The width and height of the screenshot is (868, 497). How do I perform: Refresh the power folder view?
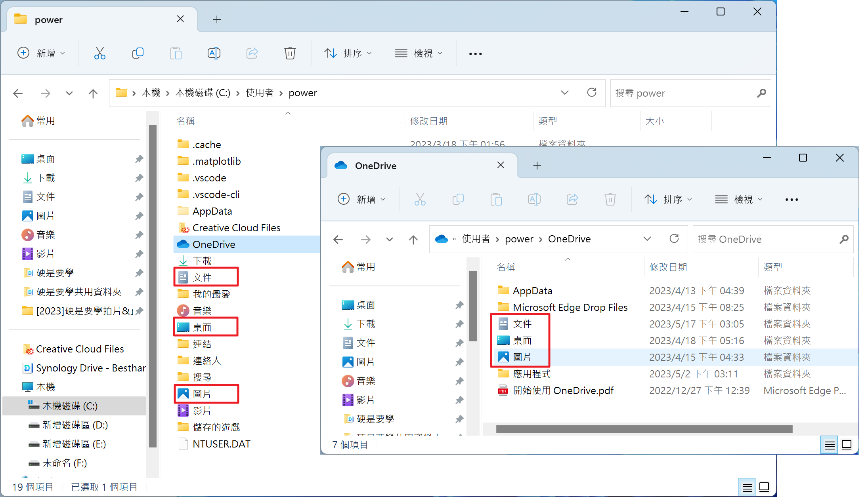pos(591,93)
